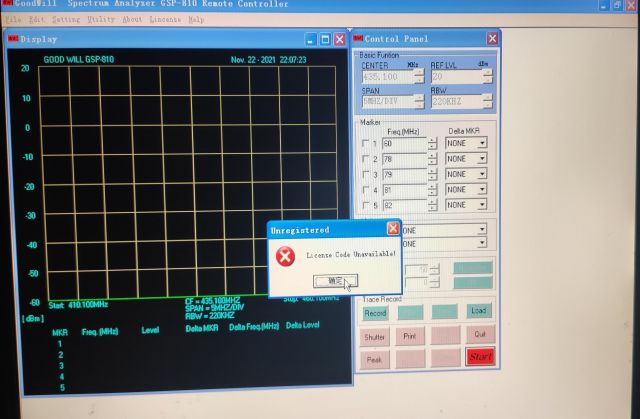Click the marker 4 frequency stepper arrows

coord(432,190)
